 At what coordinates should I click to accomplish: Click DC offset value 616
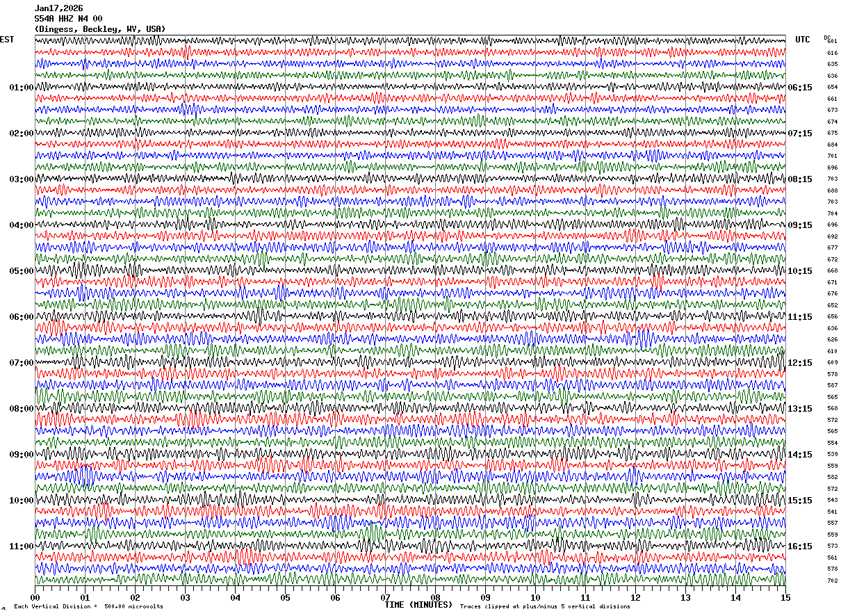point(833,53)
